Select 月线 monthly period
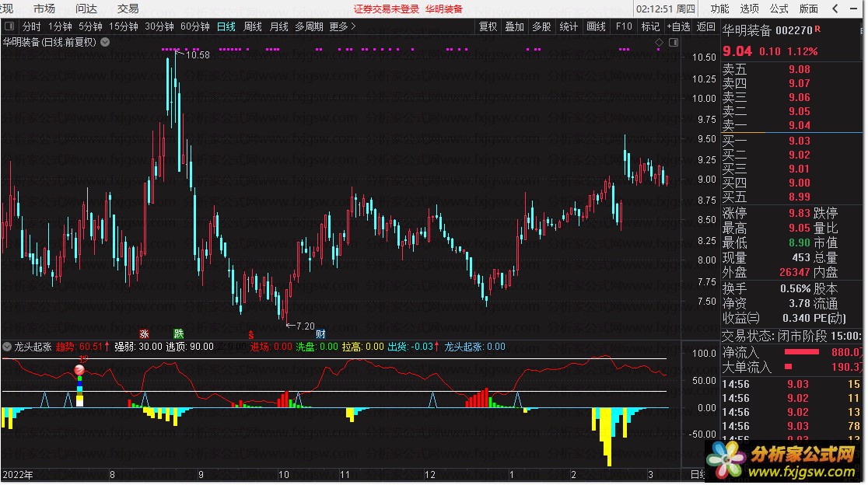 (x=279, y=26)
